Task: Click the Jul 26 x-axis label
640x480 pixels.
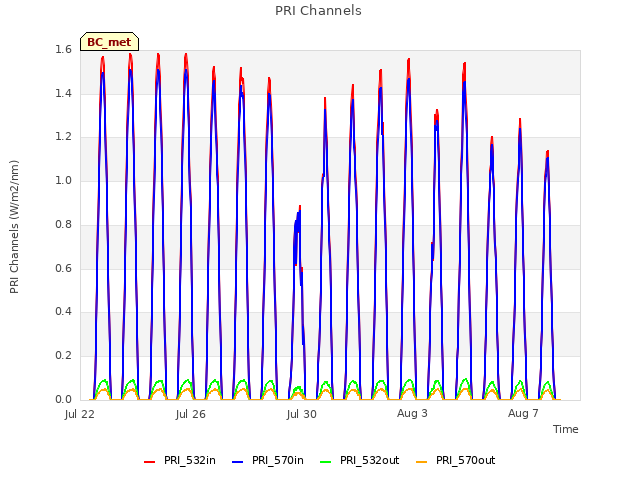Action: tap(191, 414)
